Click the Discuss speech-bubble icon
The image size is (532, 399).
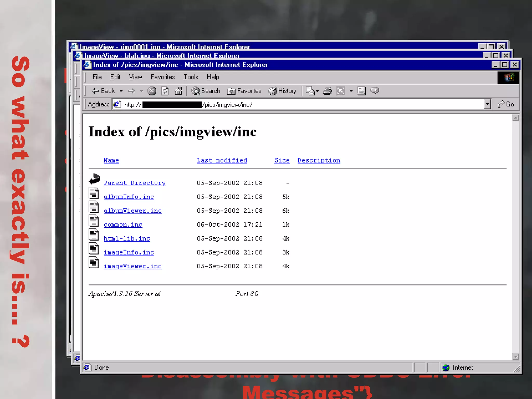click(375, 91)
